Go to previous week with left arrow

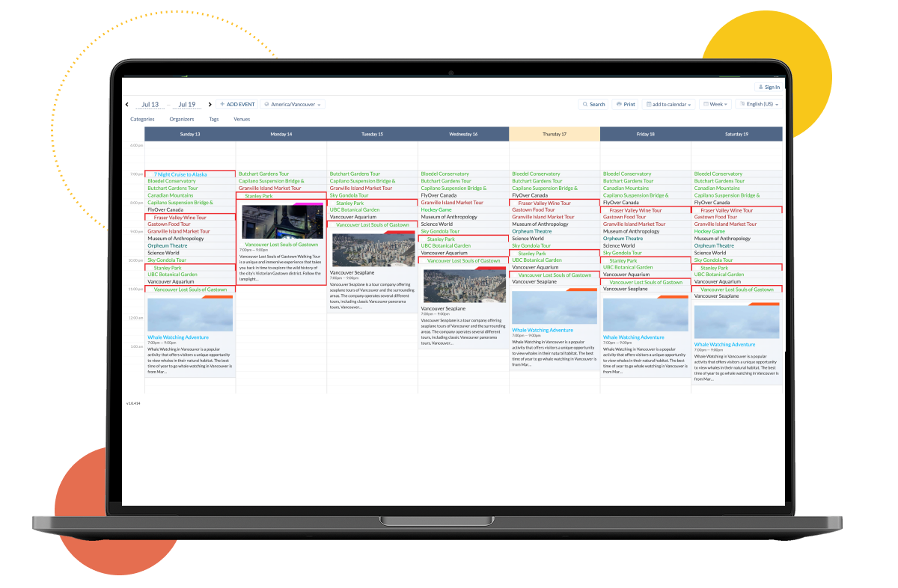pos(127,105)
